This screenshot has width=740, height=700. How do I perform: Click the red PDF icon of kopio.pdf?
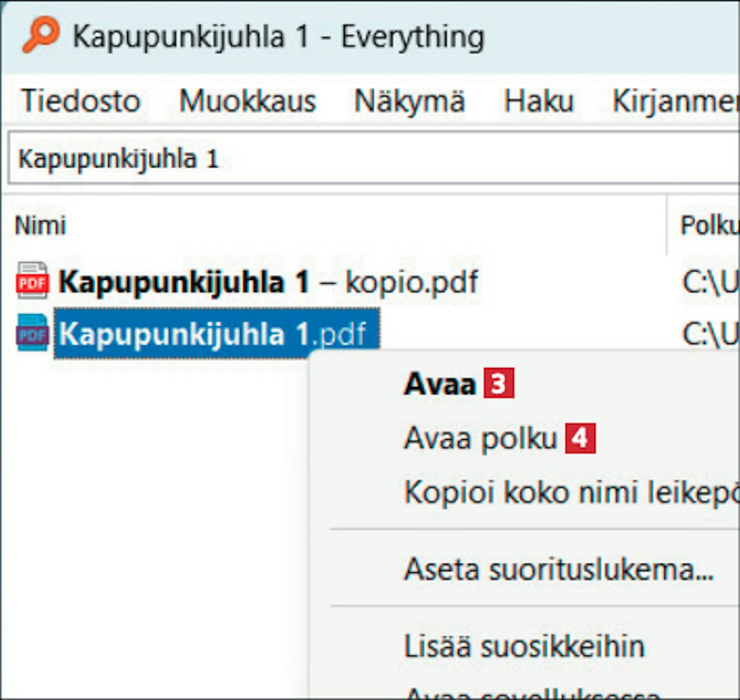(32, 281)
